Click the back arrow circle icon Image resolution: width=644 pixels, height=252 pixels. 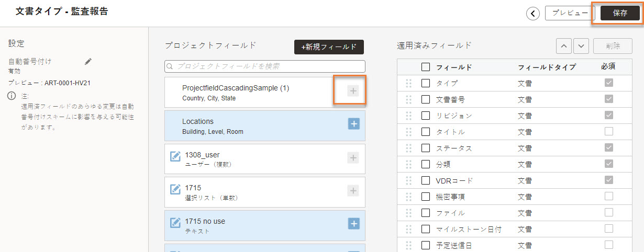coord(533,14)
